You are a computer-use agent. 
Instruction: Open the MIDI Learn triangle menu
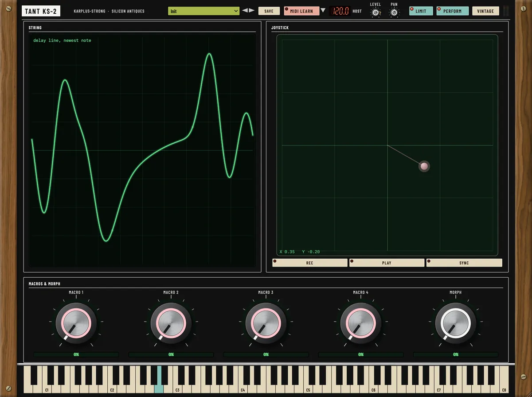pos(323,11)
